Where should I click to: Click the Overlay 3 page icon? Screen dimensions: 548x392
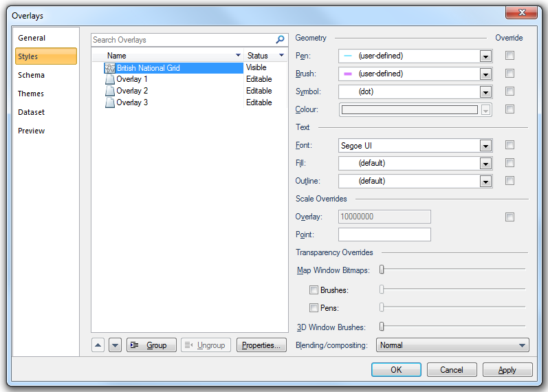[110, 102]
